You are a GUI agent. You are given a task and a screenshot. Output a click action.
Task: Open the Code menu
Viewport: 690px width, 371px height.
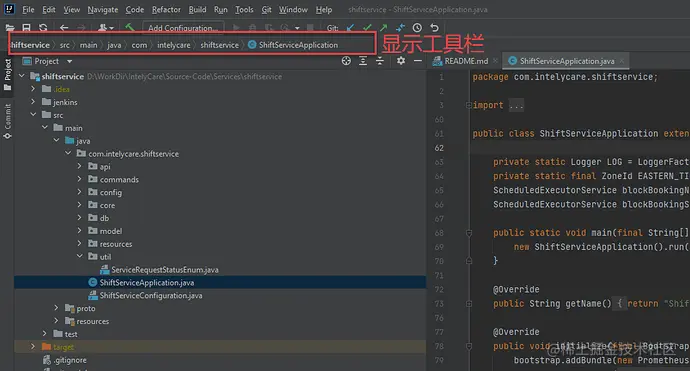click(135, 9)
